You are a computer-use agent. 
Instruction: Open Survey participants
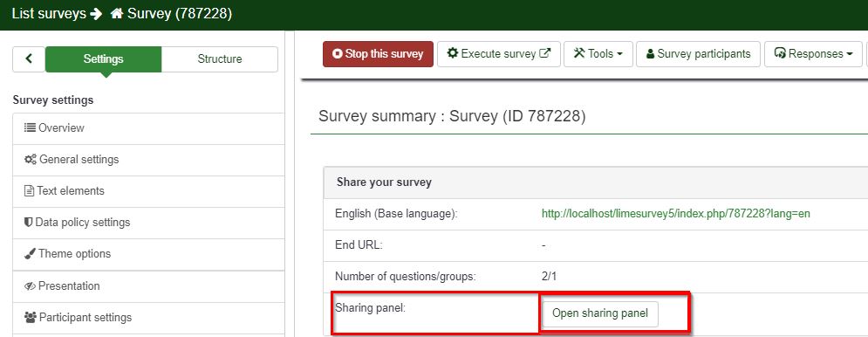pyautogui.click(x=698, y=54)
